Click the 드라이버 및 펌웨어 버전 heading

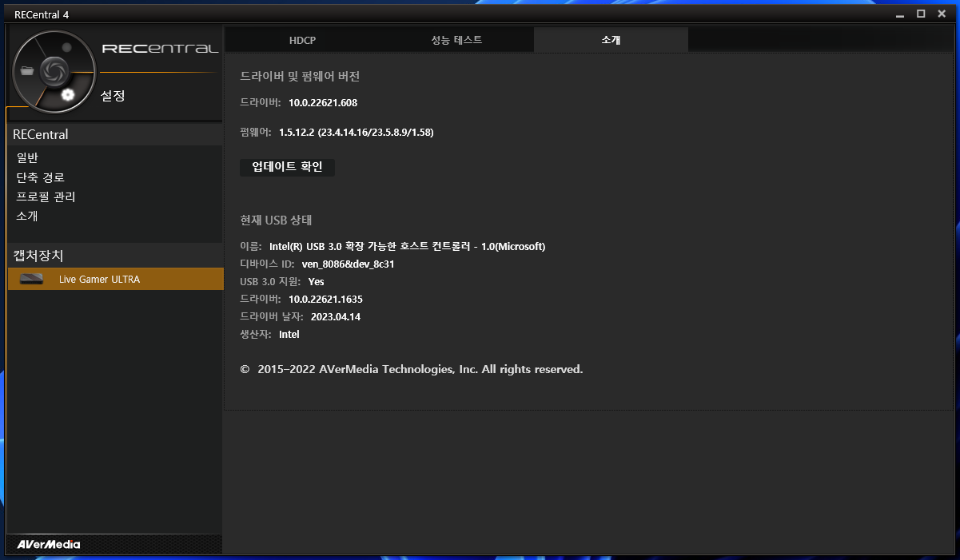(x=300, y=76)
